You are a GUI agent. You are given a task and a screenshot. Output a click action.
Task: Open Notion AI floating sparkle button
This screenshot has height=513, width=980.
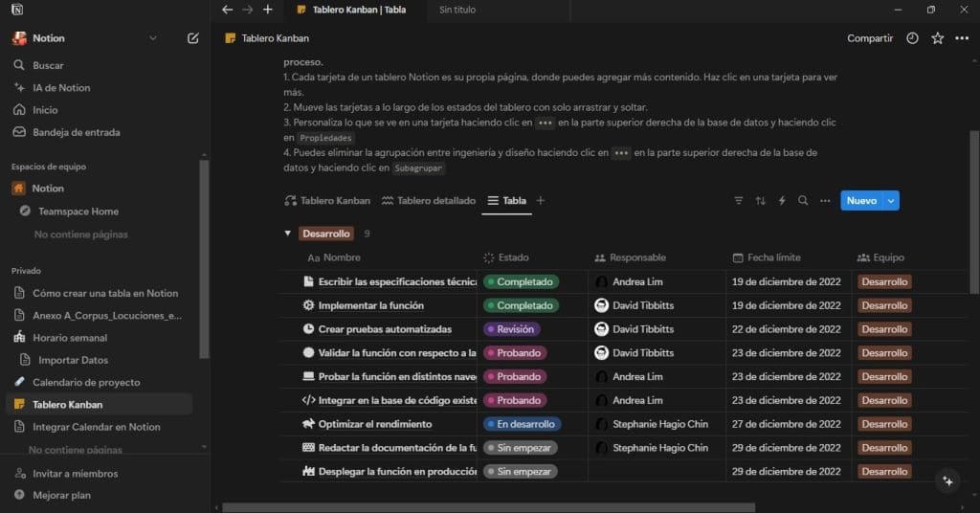click(x=948, y=481)
